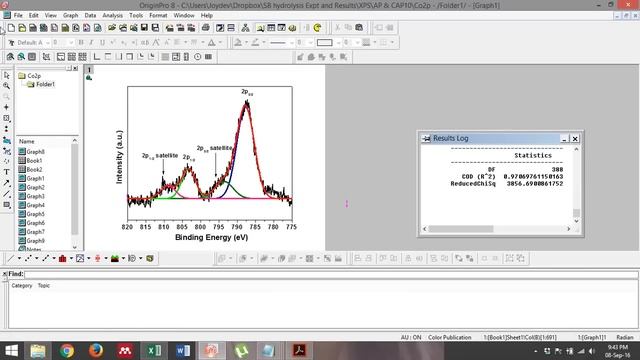Open the Help menu
The width and height of the screenshot is (640, 360).
click(207, 15)
